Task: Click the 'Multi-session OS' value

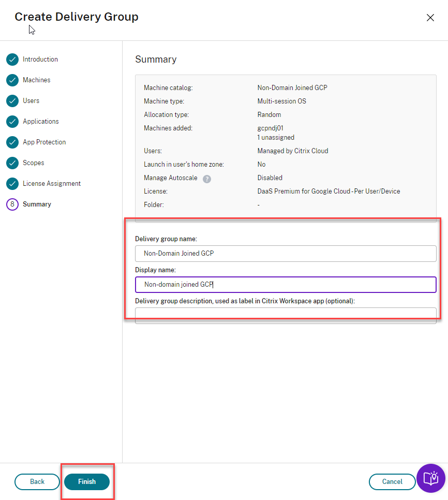Action: click(281, 101)
